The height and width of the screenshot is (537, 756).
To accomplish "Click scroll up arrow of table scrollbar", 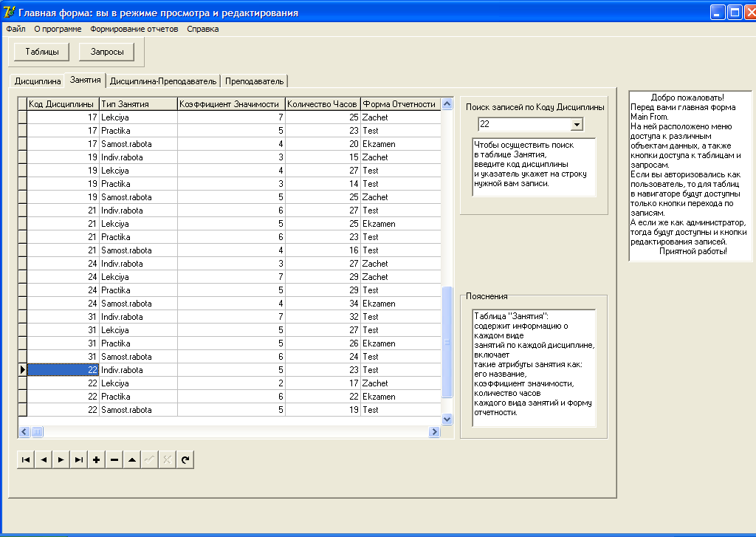I will (x=447, y=103).
